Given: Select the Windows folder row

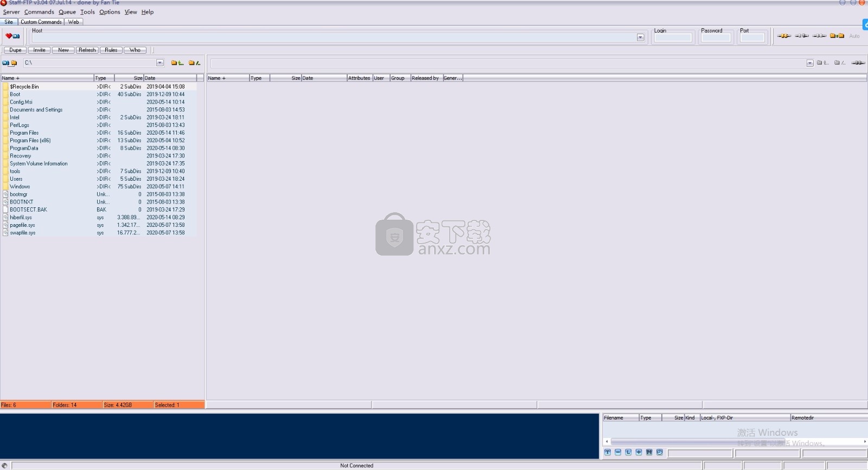Looking at the screenshot, I should pos(99,187).
